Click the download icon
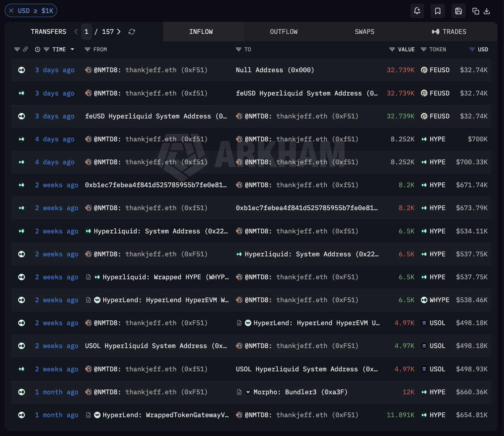504x436 pixels. coord(487,11)
